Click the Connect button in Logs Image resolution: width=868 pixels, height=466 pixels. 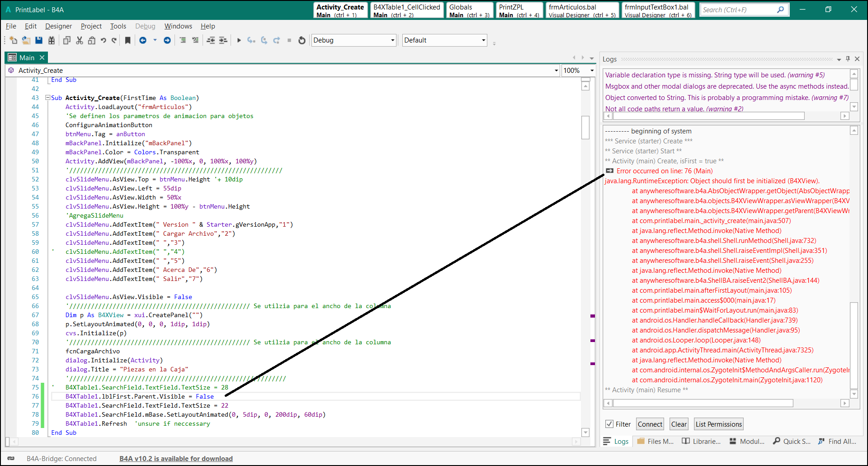(650, 424)
